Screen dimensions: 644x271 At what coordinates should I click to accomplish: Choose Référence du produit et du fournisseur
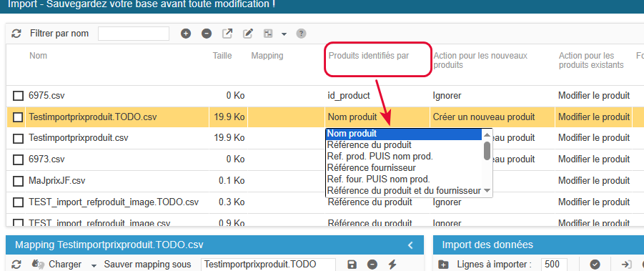click(404, 190)
